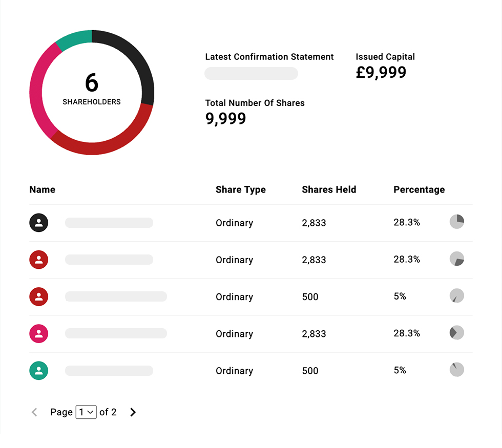Sort by the Shares Held column header
Image resolution: width=502 pixels, height=448 pixels.
click(329, 189)
